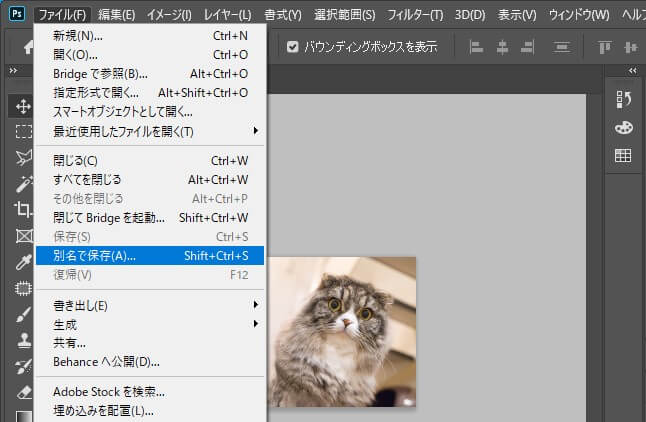Choose 共有... menu item
The image size is (646, 422).
point(150,343)
